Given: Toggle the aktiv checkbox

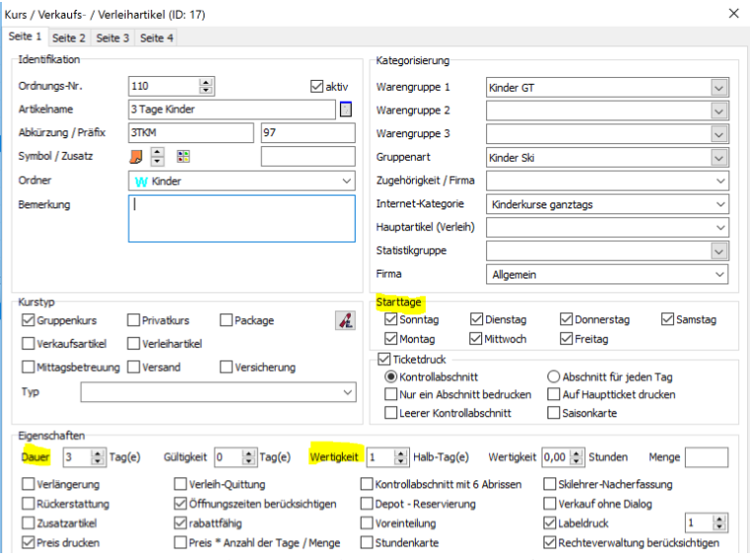Looking at the screenshot, I should pos(316,87).
